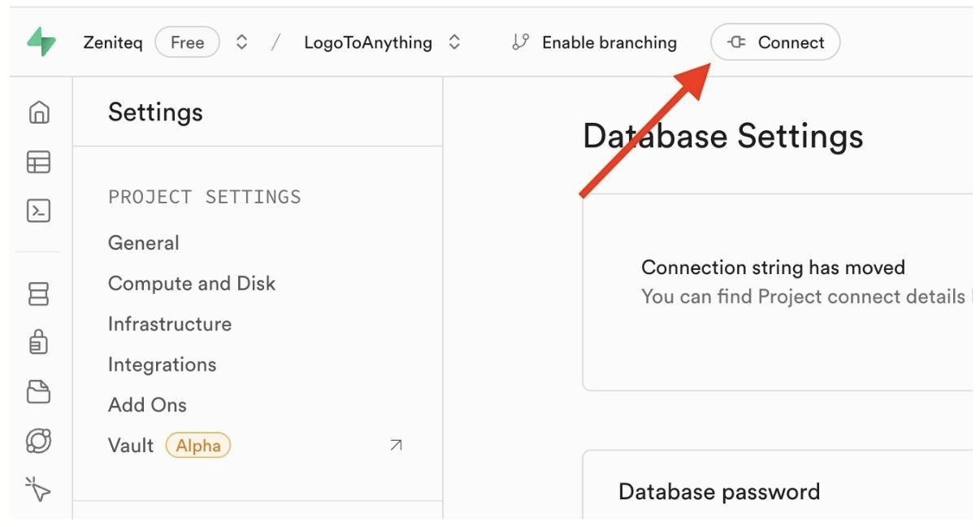Click the Database Settings heading

(x=723, y=136)
